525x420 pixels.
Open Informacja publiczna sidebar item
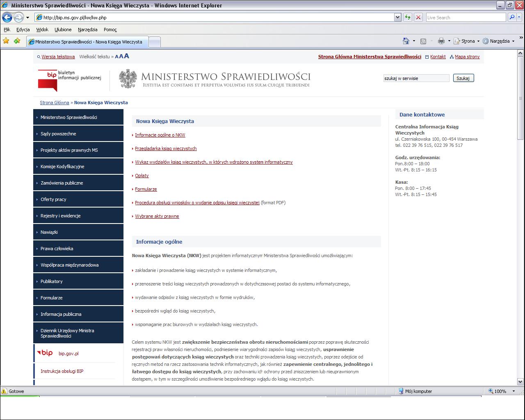click(78, 314)
